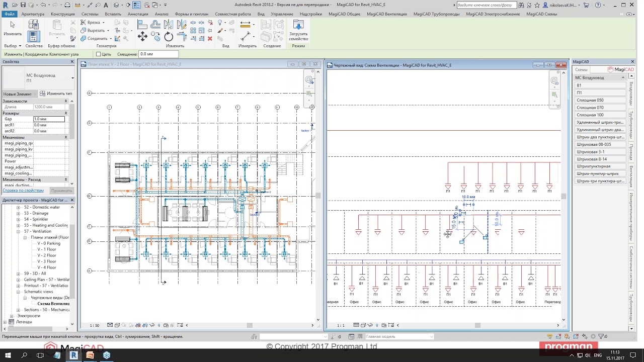
Task: Pick the Offset tool in the Изменить panel
Action: [155, 24]
